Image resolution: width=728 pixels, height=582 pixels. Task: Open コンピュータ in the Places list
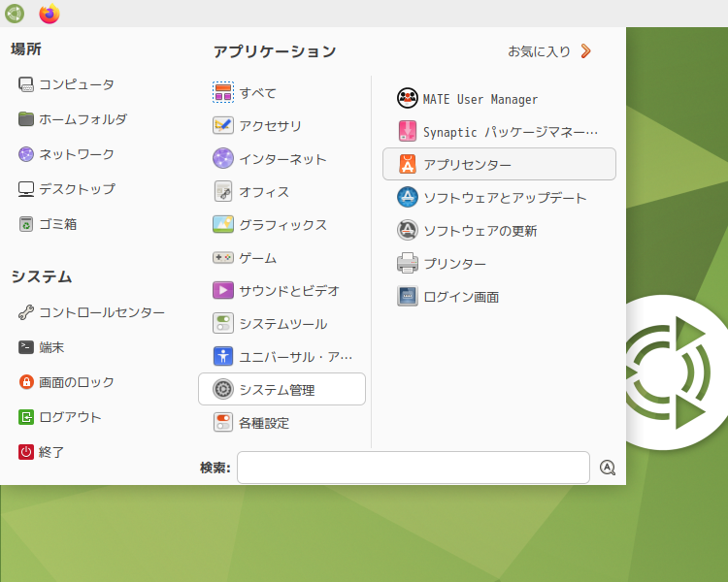[x=66, y=84]
